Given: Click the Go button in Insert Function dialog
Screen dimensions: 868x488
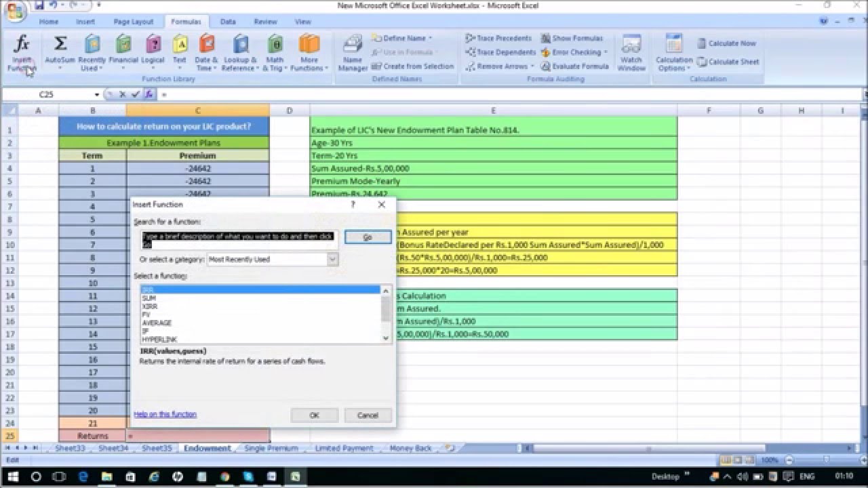Looking at the screenshot, I should (368, 237).
